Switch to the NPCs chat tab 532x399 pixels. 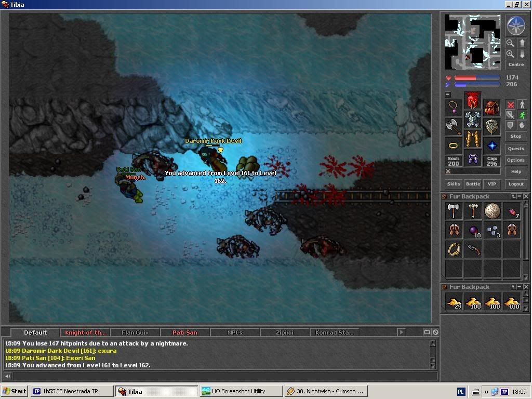pos(235,332)
